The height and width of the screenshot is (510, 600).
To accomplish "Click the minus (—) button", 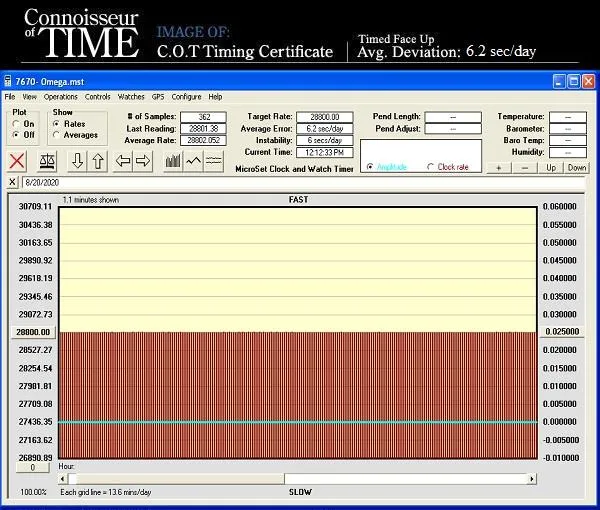I will [x=525, y=168].
